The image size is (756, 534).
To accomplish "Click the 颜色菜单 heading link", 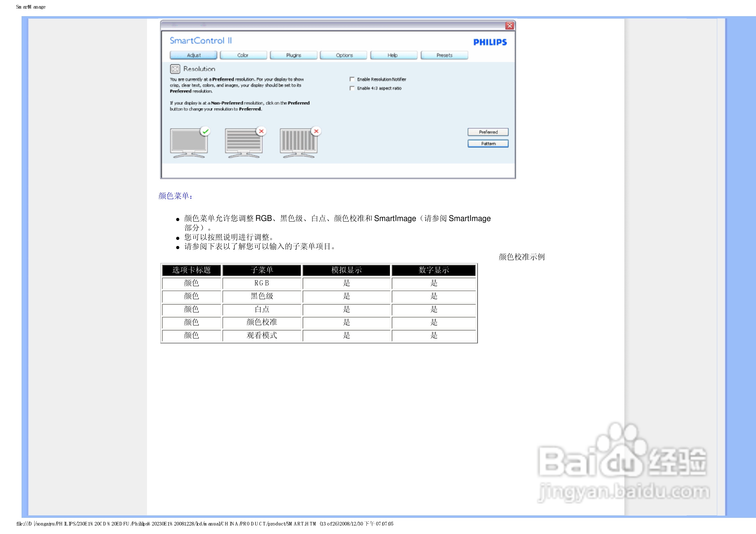I will point(175,196).
